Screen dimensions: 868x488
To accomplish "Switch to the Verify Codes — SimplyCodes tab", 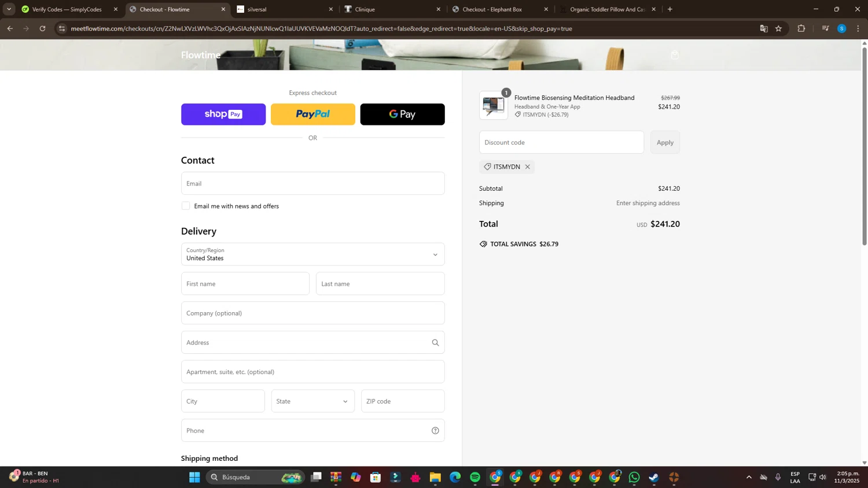I will pos(67,9).
